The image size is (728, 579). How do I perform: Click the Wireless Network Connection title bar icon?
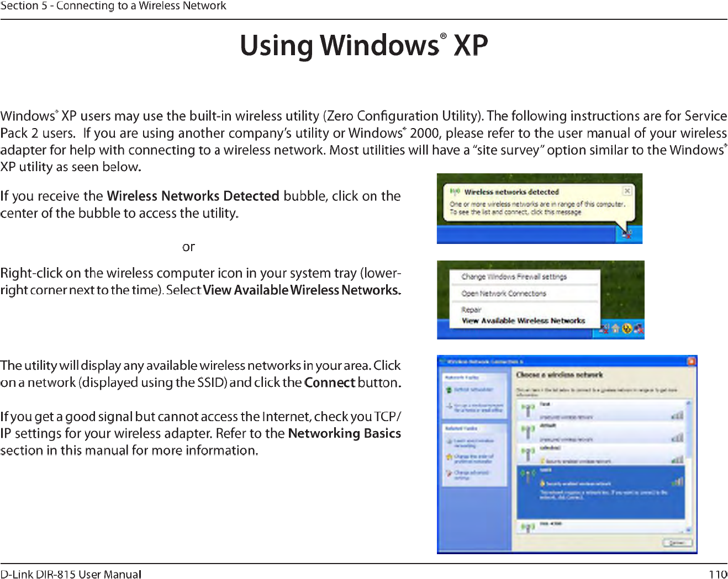pyautogui.click(x=442, y=362)
